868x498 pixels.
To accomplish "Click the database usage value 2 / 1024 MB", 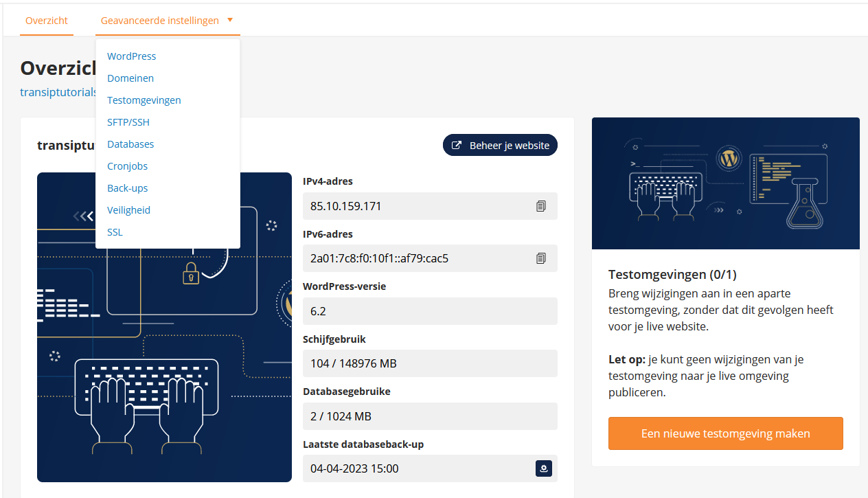I will 430,416.
